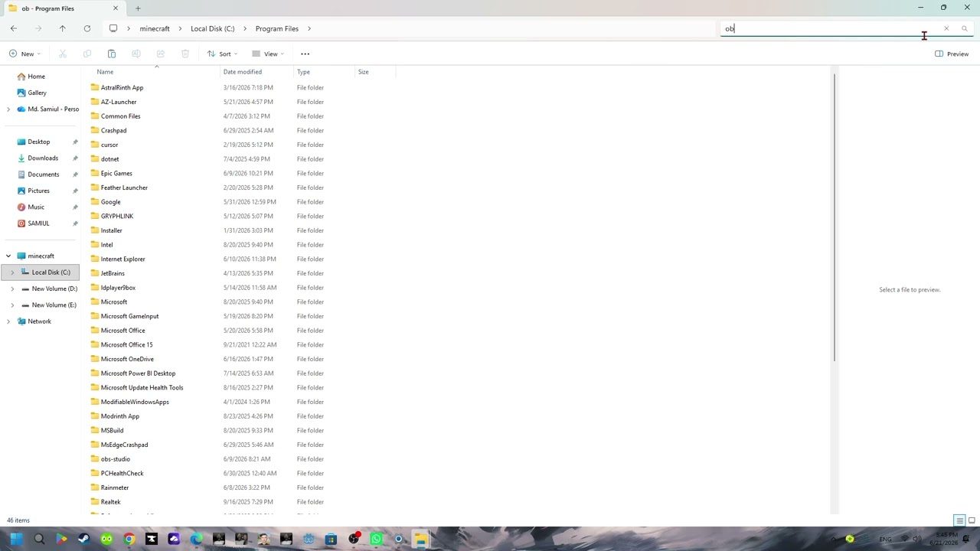980x551 pixels.
Task: Sort by Date modified column header
Action: [x=257, y=72]
